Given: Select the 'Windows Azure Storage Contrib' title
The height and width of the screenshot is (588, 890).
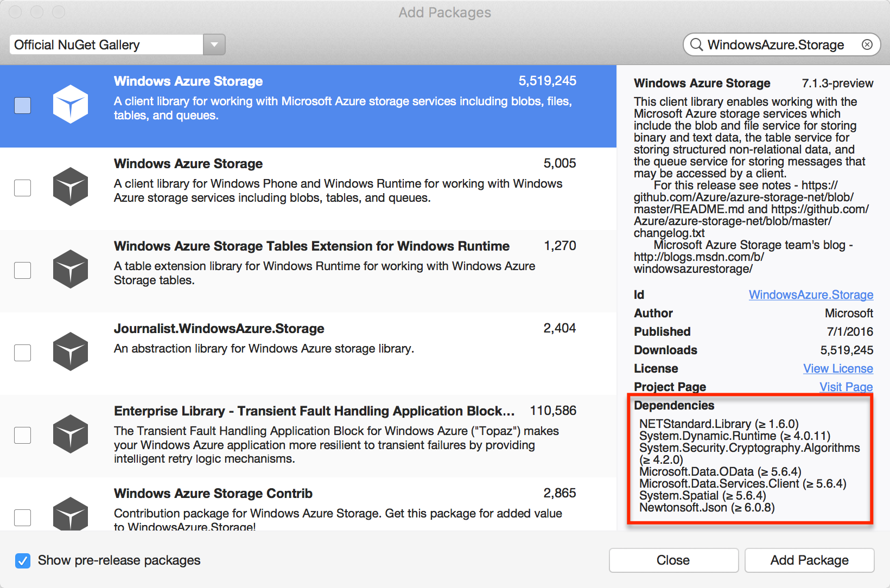Looking at the screenshot, I should pyautogui.click(x=213, y=494).
